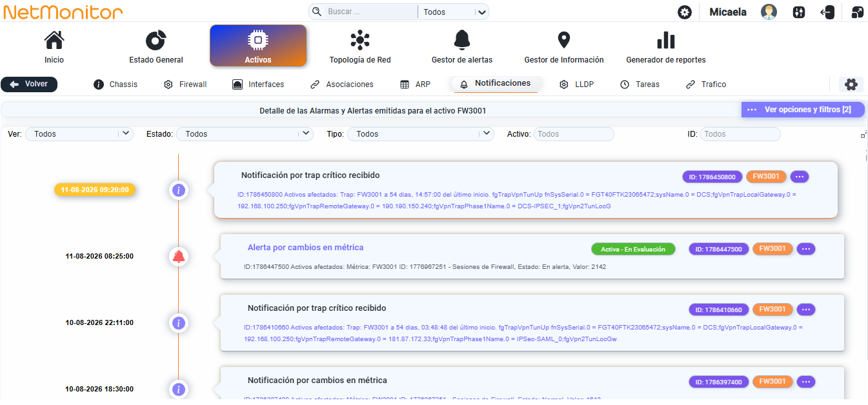Click red bell marker for 08:25:00 alert
Image resolution: width=868 pixels, height=405 pixels.
coord(179,256)
